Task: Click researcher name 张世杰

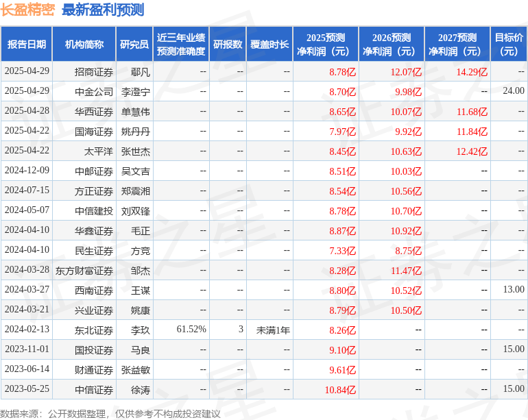Action: coord(136,151)
